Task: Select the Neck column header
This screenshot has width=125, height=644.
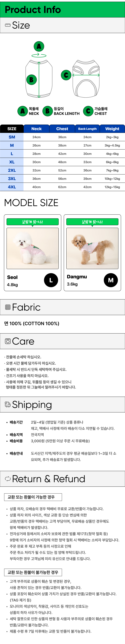Action: coord(37,129)
